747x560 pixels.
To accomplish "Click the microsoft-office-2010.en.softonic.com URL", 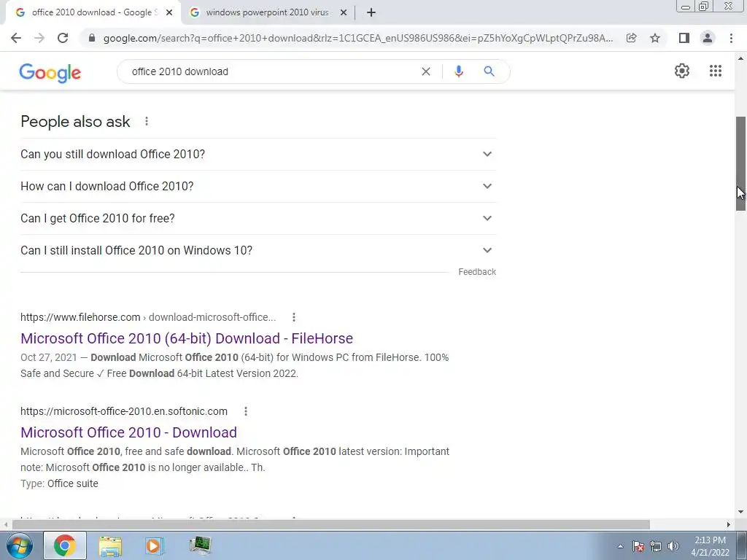I will click(124, 411).
